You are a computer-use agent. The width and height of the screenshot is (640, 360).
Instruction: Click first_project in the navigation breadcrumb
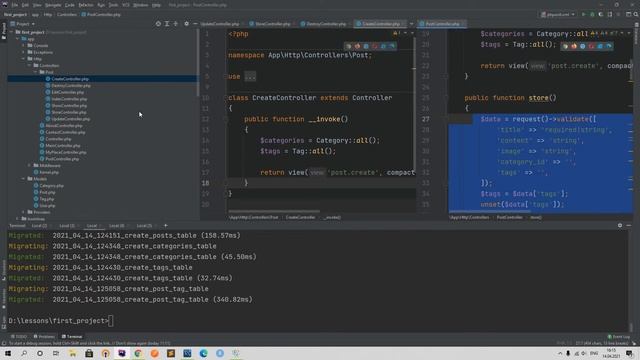pyautogui.click(x=15, y=14)
